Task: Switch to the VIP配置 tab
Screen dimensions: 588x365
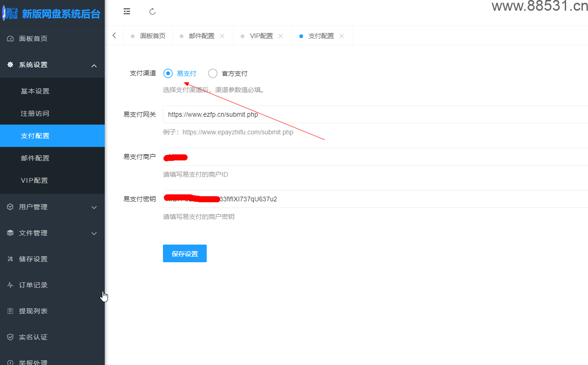Action: pos(261,36)
